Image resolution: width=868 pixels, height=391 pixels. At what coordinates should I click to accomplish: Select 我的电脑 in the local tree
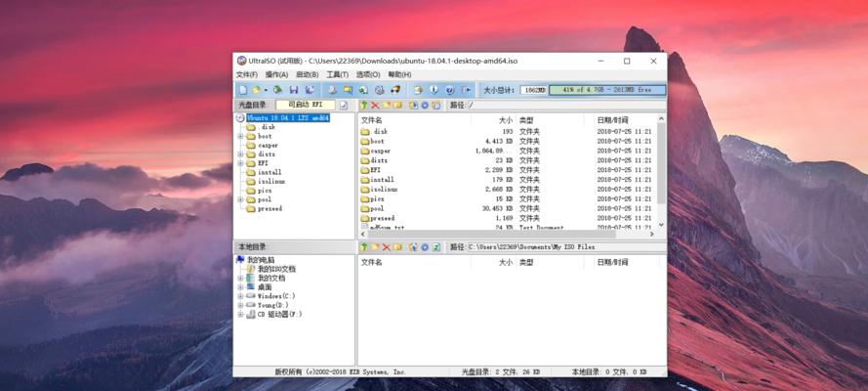pos(261,260)
